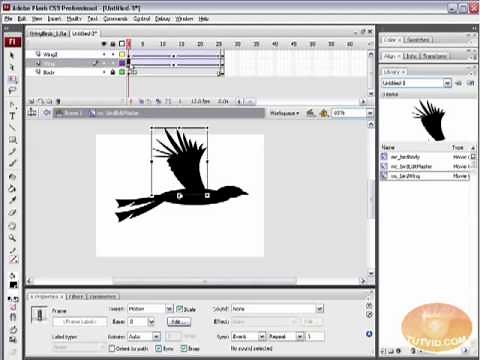Select the Text tool

point(12,116)
